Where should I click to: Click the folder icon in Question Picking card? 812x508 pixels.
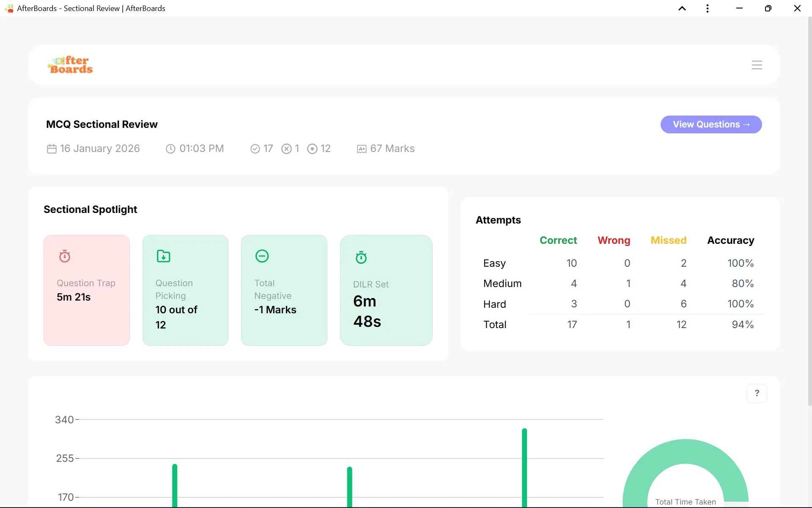pos(163,256)
